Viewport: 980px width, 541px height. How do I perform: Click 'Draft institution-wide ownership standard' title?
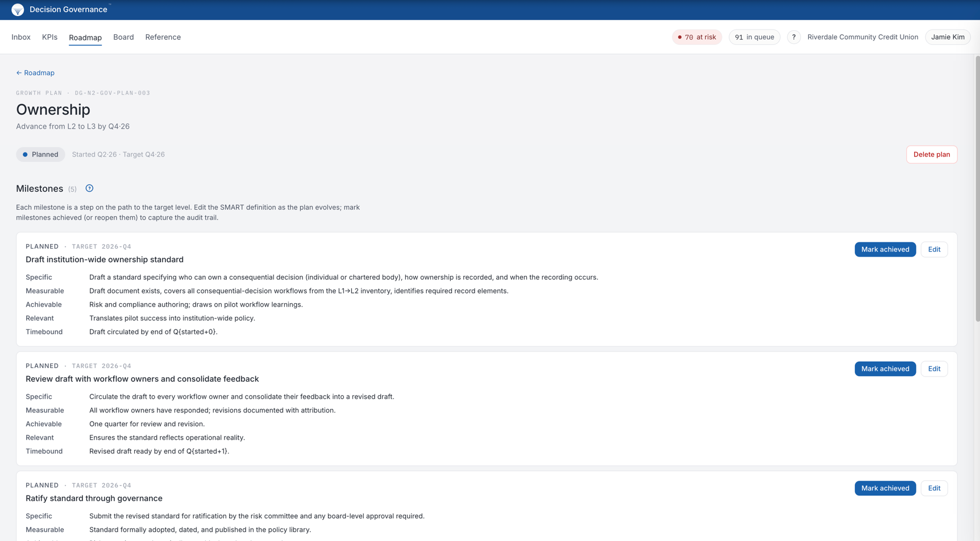point(105,259)
